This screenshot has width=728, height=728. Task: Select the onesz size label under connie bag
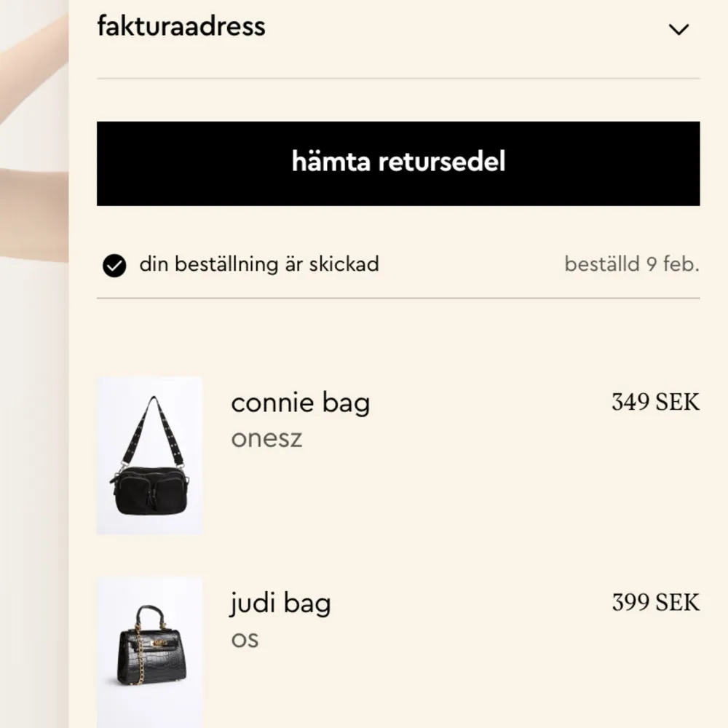click(x=265, y=438)
